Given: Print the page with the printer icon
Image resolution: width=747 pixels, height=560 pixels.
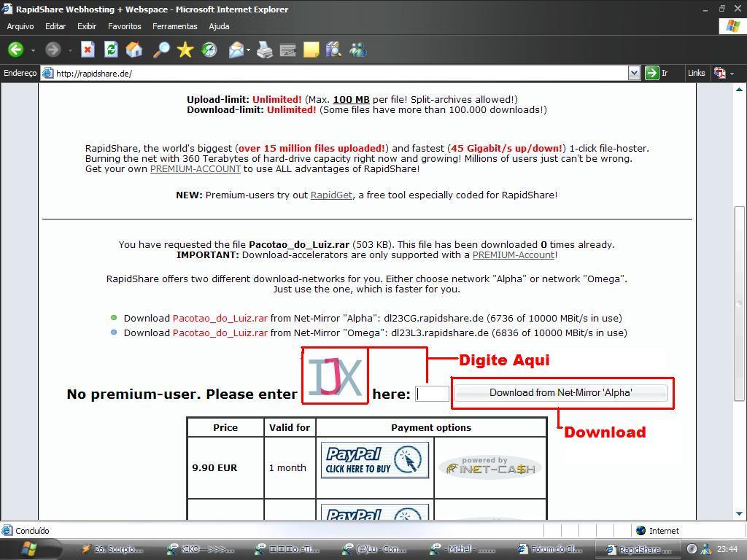Looking at the screenshot, I should click(x=264, y=50).
